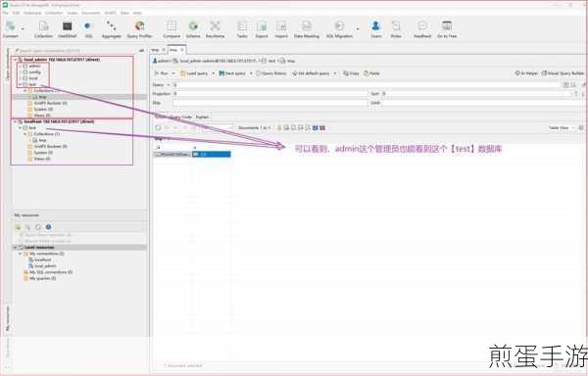
Task: Open the Query Profiler tool
Action: pyautogui.click(x=139, y=29)
